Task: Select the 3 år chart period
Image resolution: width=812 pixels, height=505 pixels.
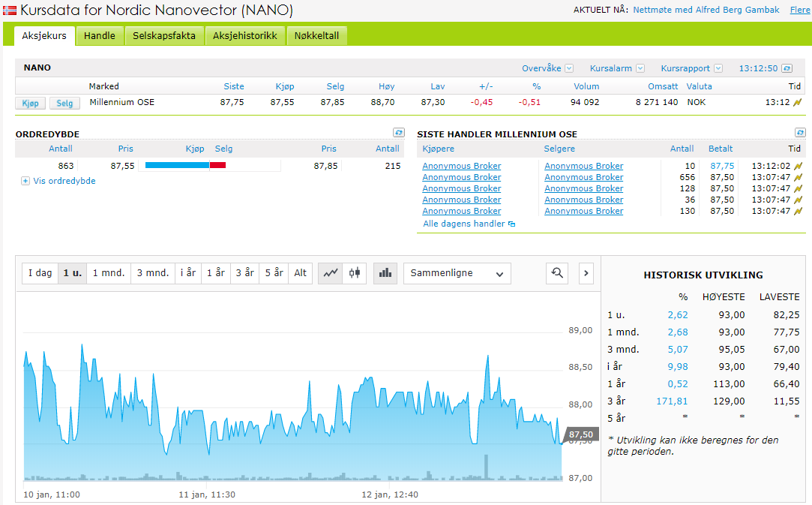Action: click(245, 273)
